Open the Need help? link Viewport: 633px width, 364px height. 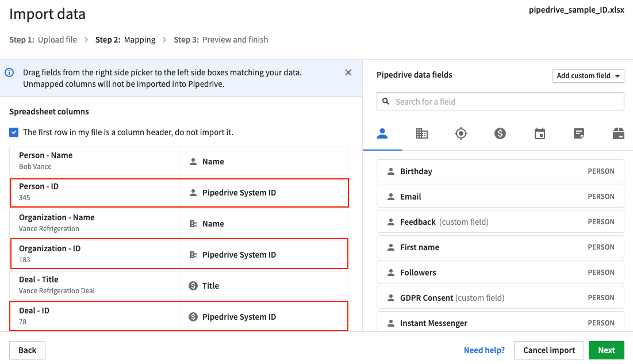tap(484, 350)
